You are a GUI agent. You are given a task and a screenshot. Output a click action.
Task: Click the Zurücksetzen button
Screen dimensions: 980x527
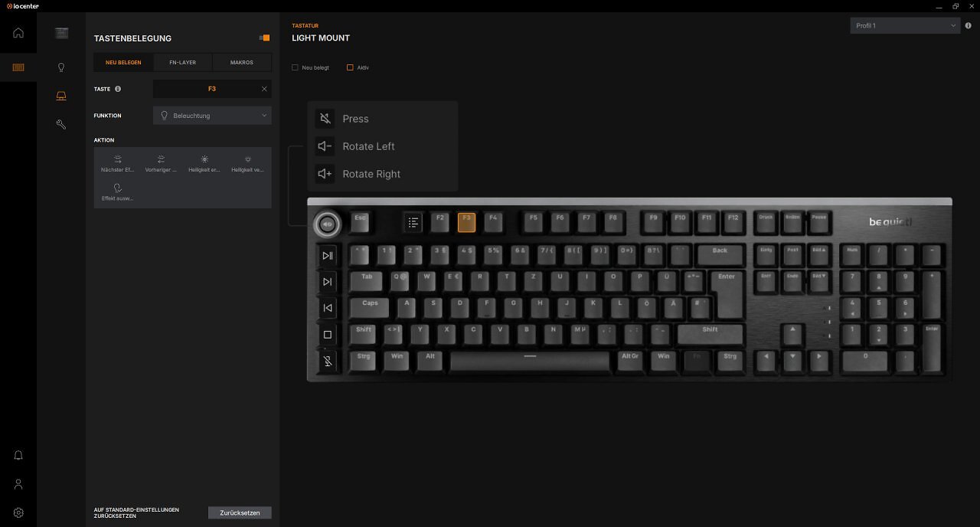pos(240,513)
